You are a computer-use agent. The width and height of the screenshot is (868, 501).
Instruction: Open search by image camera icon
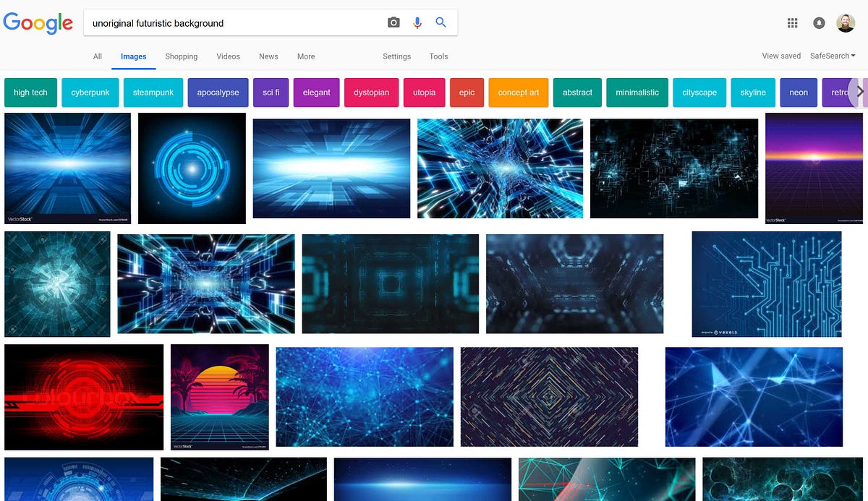[x=393, y=22]
